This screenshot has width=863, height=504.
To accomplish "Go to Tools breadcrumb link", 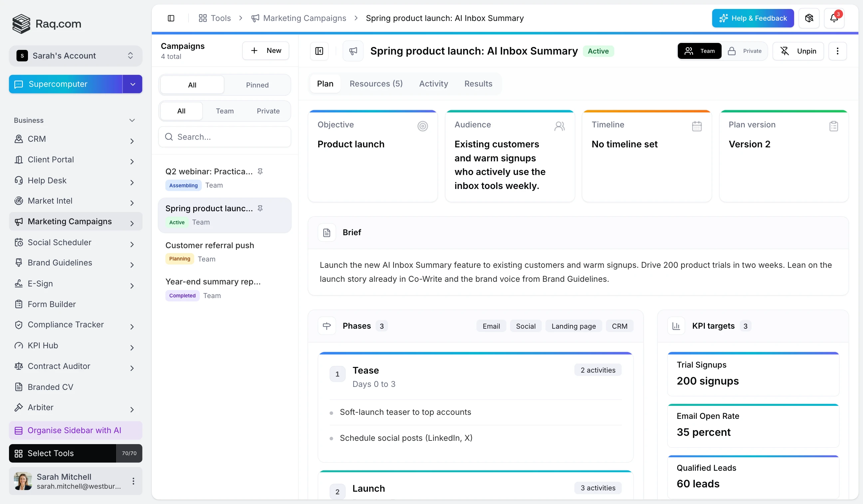I will pyautogui.click(x=215, y=18).
